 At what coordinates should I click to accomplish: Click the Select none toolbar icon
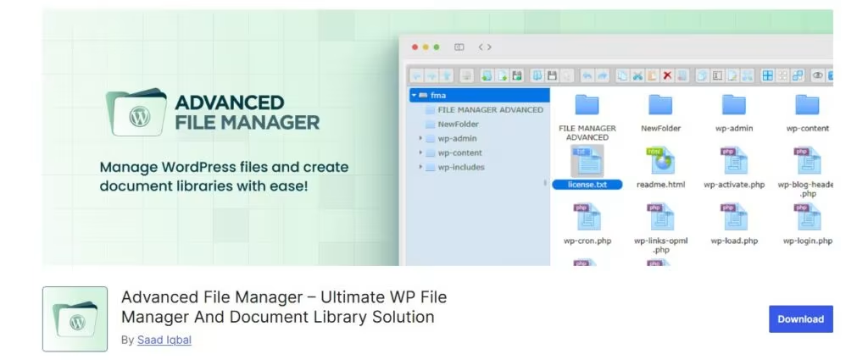pos(782,75)
